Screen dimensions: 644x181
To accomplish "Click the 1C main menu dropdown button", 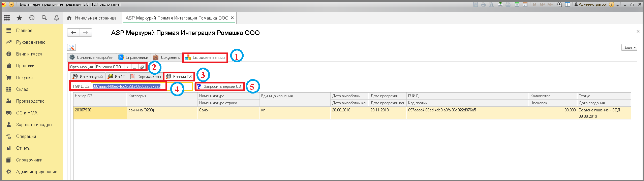I will [11, 4].
